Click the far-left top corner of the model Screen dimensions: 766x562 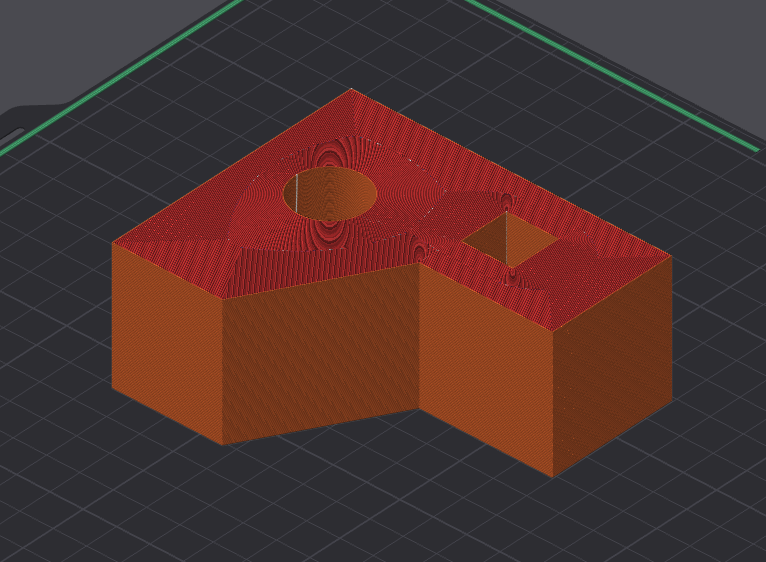(113, 243)
